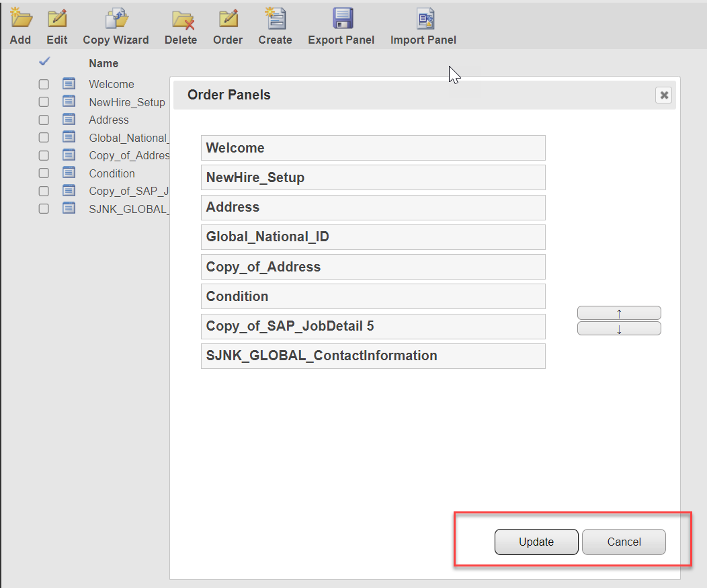Click the Add folder icon
707x588 pixels.
pyautogui.click(x=21, y=18)
